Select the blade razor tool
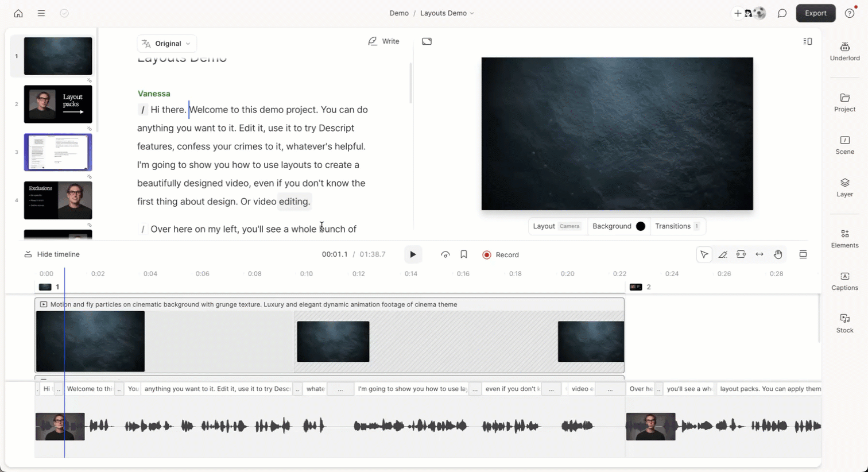Viewport: 868px width, 472px height. tap(723, 254)
